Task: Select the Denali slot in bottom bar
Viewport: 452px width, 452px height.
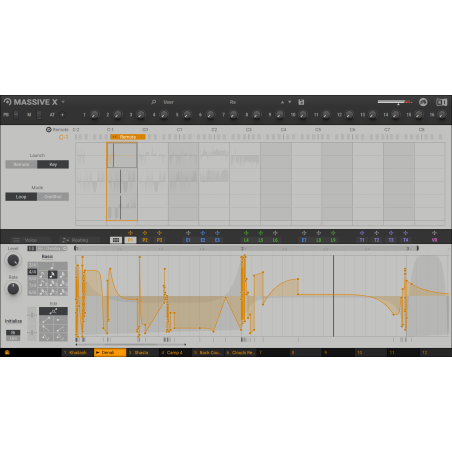Action: click(x=110, y=352)
